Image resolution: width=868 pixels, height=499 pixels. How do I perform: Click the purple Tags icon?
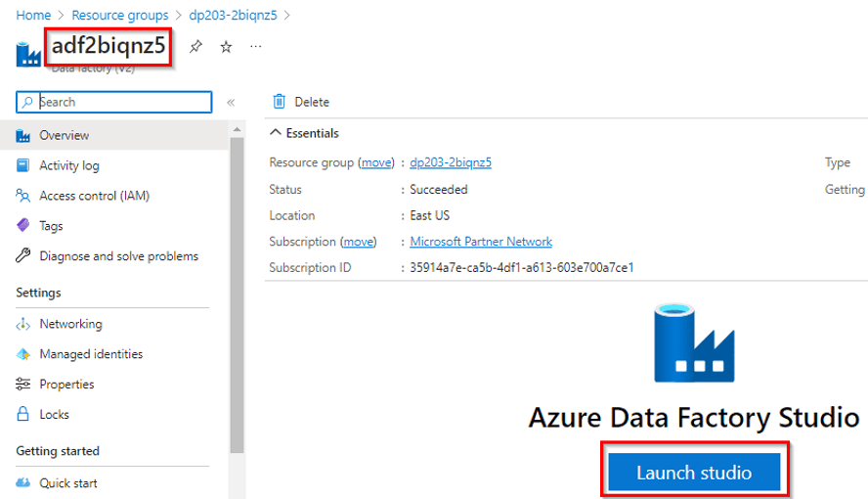[22, 225]
